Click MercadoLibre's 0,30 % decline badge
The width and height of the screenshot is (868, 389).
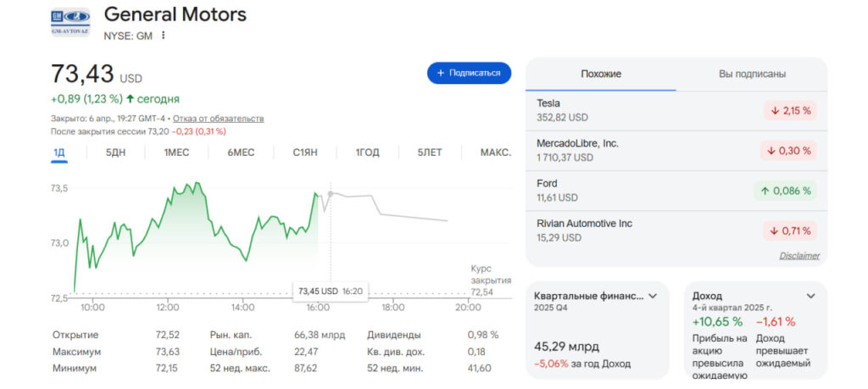787,151
